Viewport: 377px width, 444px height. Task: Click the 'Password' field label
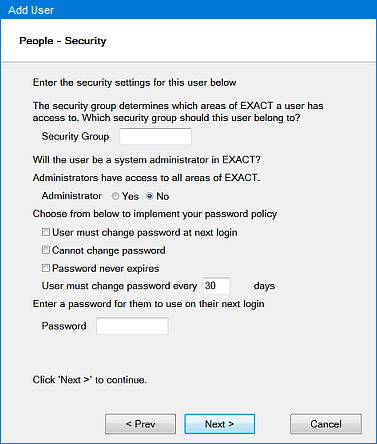point(64,326)
